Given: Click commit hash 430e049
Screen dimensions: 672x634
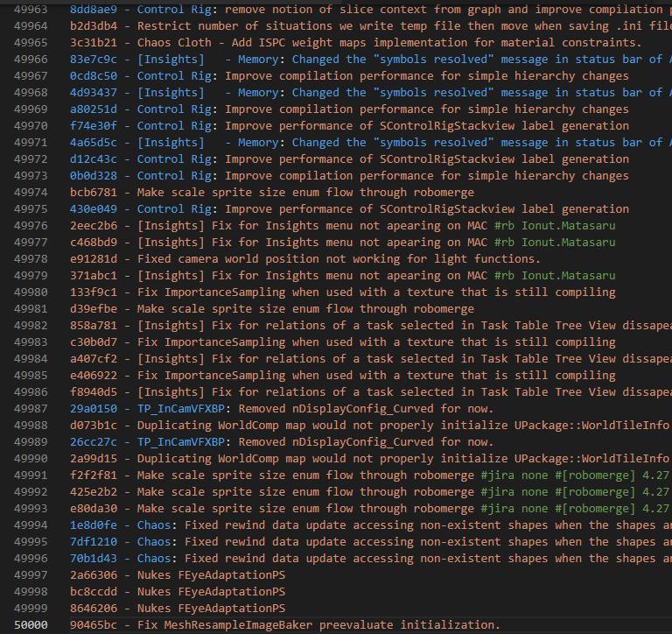Looking at the screenshot, I should (94, 209).
